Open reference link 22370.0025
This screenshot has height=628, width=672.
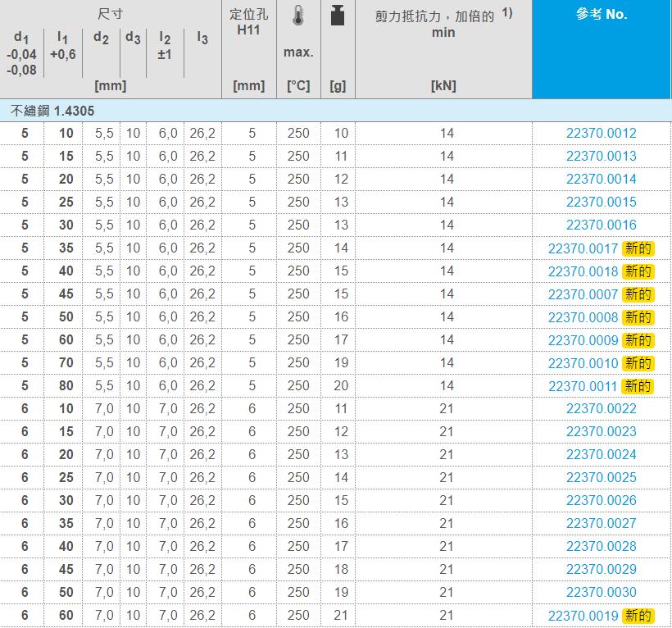click(601, 478)
